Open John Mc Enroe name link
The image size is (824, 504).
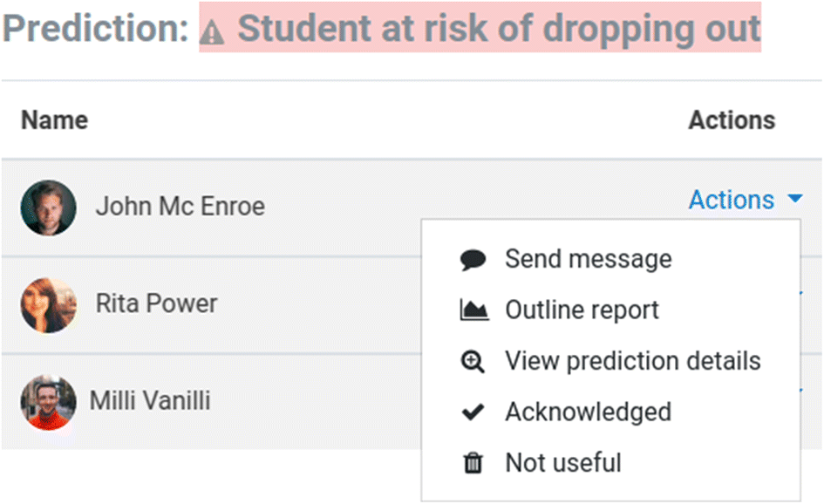tap(180, 206)
